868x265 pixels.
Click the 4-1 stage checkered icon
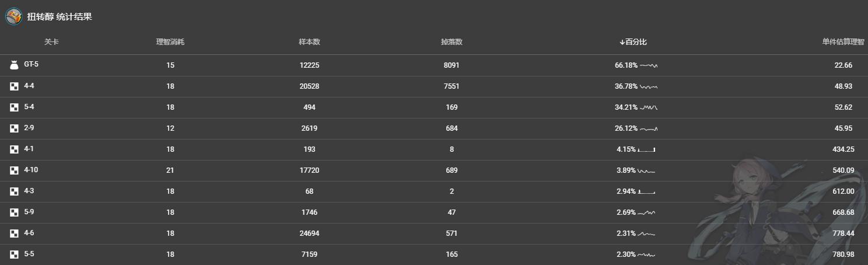(14, 149)
